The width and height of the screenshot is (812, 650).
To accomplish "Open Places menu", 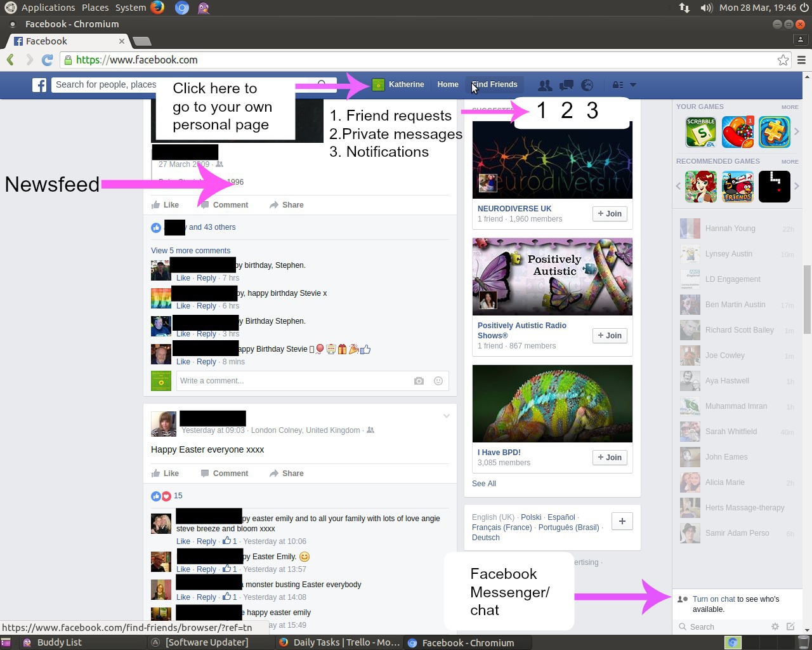I will [x=95, y=8].
